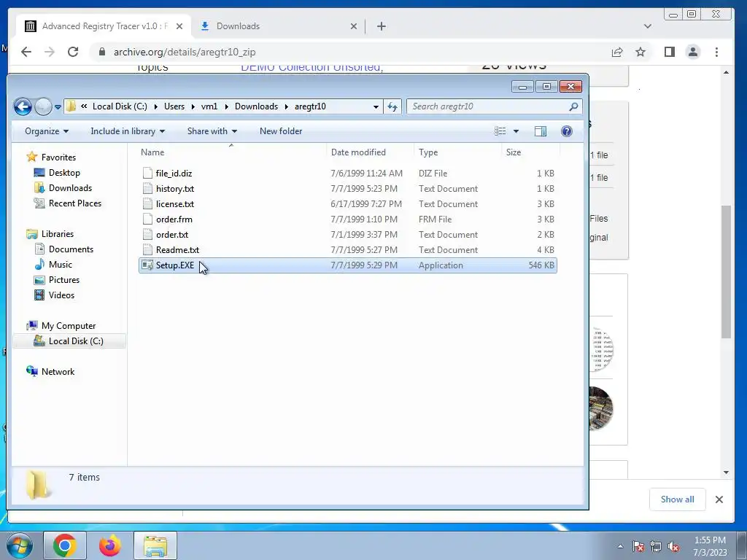Click Show all downloads button

point(677,499)
